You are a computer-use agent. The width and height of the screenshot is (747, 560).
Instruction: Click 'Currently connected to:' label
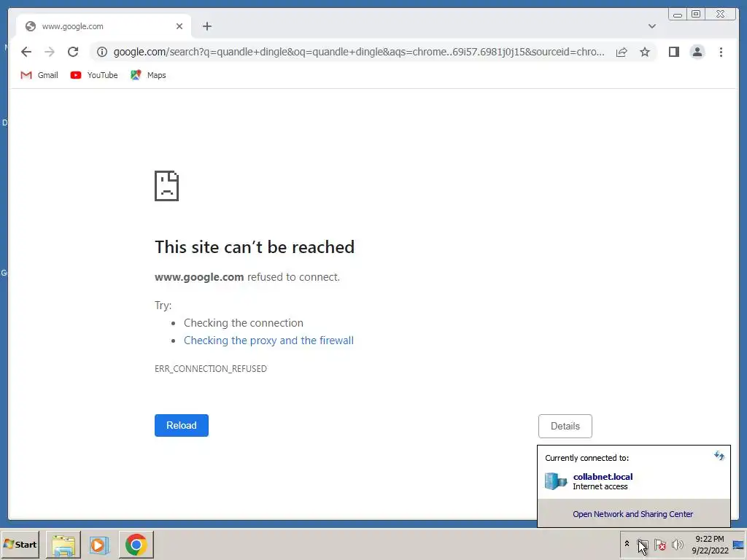587,458
